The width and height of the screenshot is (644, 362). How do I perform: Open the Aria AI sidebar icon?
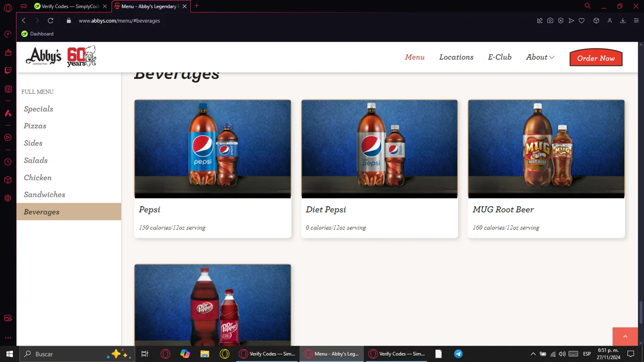click(x=8, y=113)
